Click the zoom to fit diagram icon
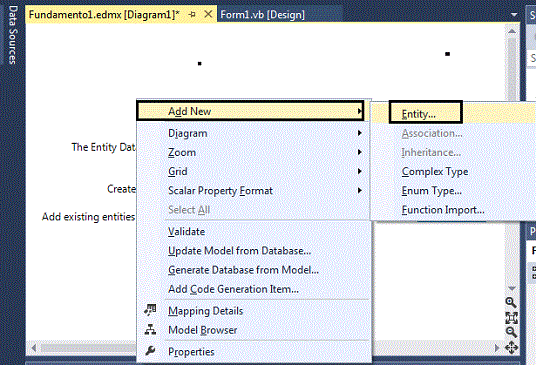The width and height of the screenshot is (536, 365). point(511,318)
